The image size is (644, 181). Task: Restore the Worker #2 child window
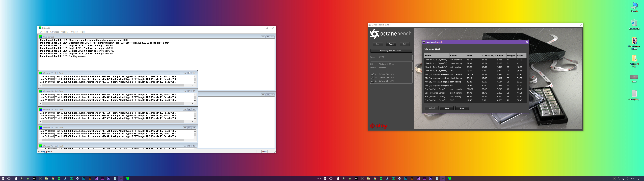pos(189,73)
